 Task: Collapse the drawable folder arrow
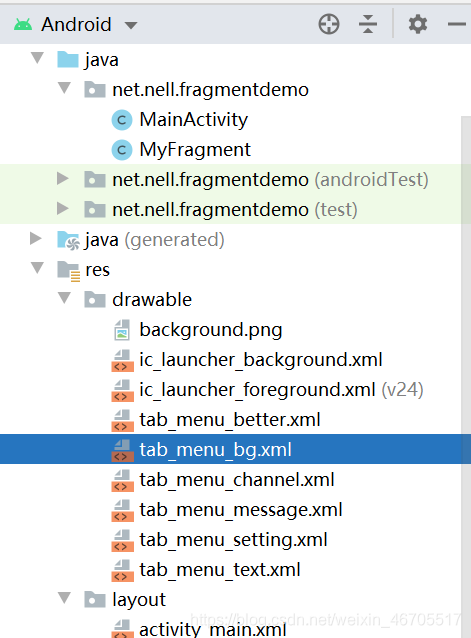point(64,298)
